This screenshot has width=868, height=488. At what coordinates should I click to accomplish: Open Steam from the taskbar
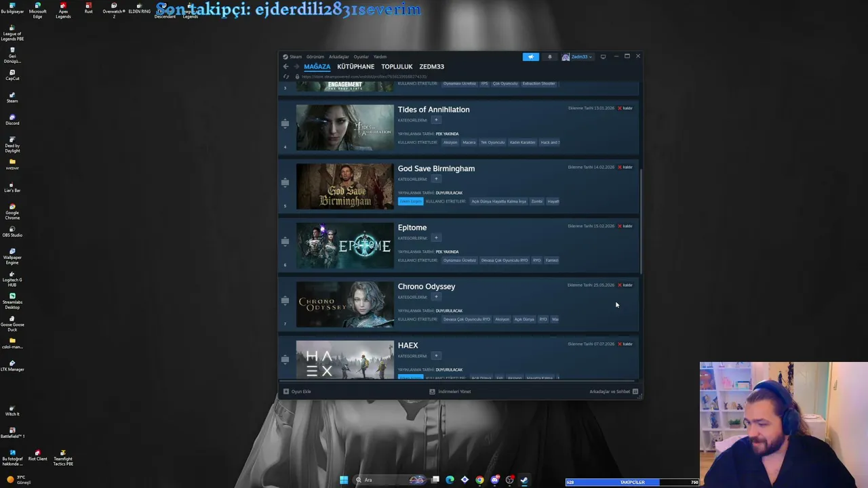pyautogui.click(x=524, y=480)
